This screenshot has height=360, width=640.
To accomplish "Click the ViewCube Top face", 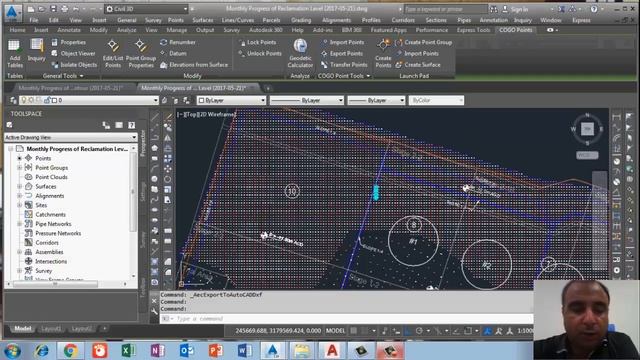I will 587,129.
